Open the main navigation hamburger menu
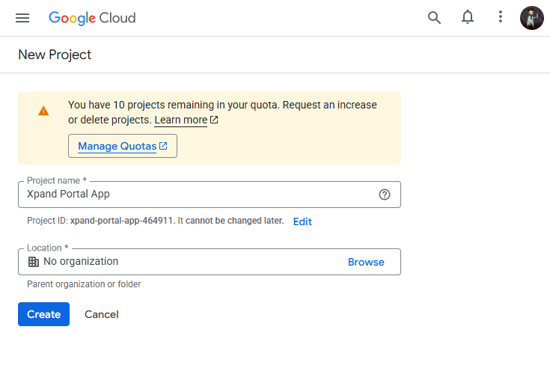The height and width of the screenshot is (392, 550). click(x=22, y=18)
